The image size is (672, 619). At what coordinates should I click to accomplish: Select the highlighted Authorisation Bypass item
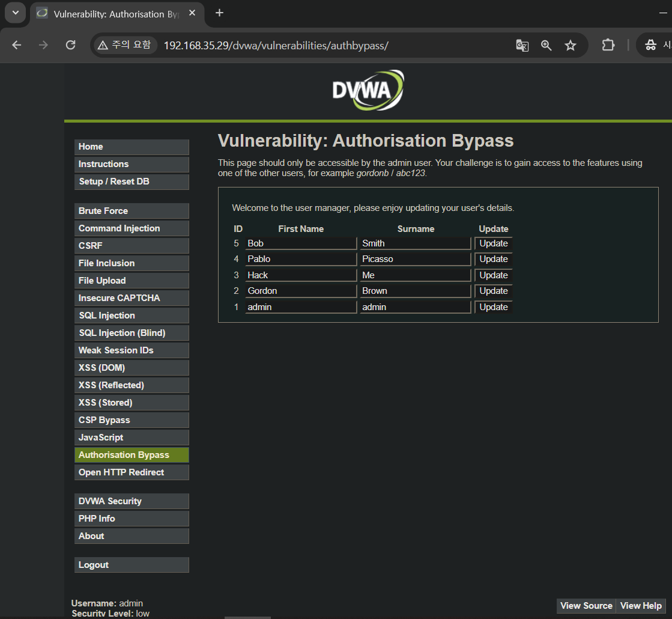(132, 455)
